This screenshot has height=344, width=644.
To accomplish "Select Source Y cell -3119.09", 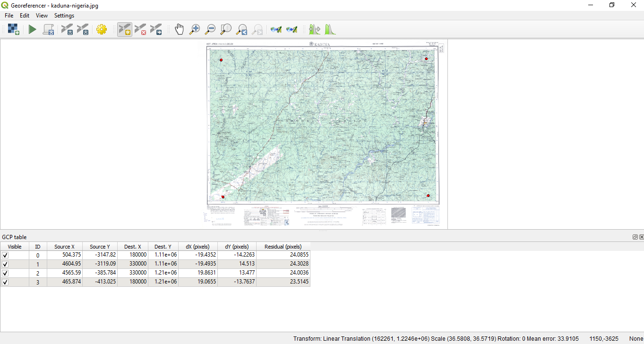I will pyautogui.click(x=100, y=264).
